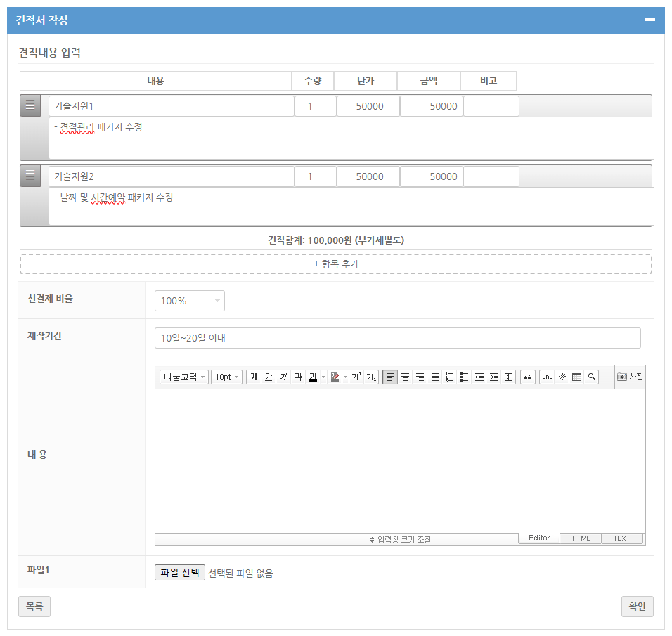This screenshot has height=636, width=672.
Task: Apply center text alignment
Action: 406,377
